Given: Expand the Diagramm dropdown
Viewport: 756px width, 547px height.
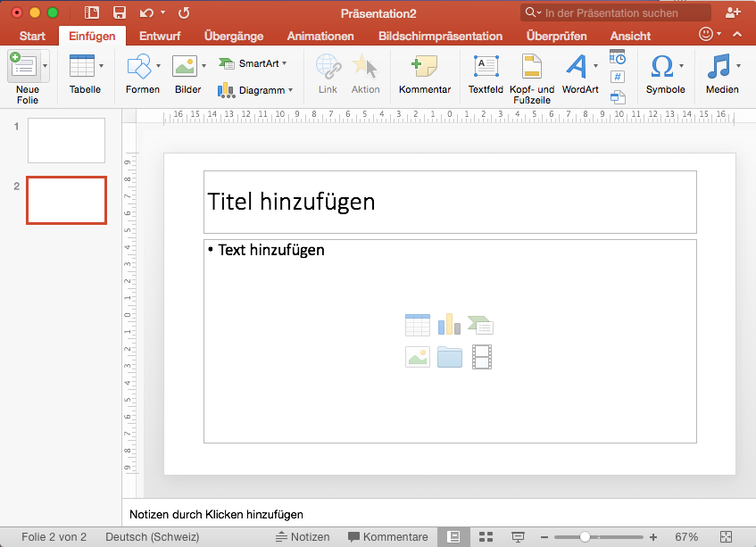Looking at the screenshot, I should pyautogui.click(x=291, y=90).
